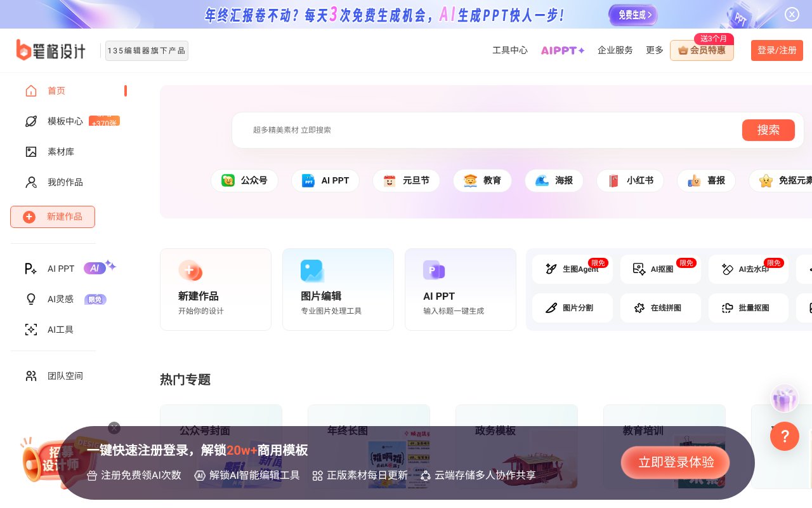Start the 在线拼图 online collage tool
Viewport: 812px width, 508px height.
[660, 308]
